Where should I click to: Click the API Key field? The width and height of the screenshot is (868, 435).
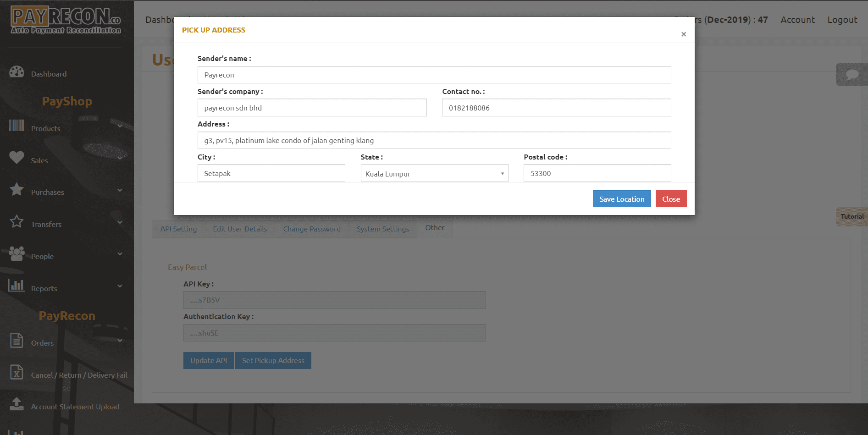click(x=334, y=300)
